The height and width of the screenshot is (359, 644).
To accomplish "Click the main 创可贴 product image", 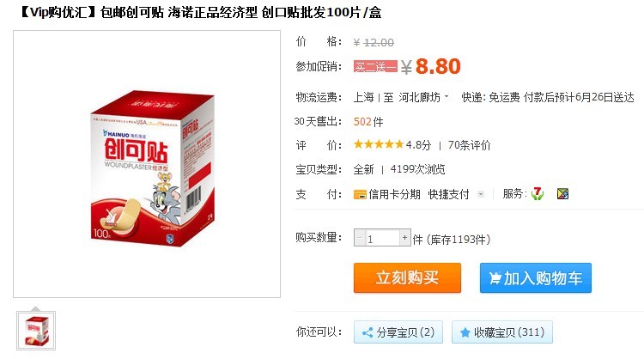I will pyautogui.click(x=152, y=169).
